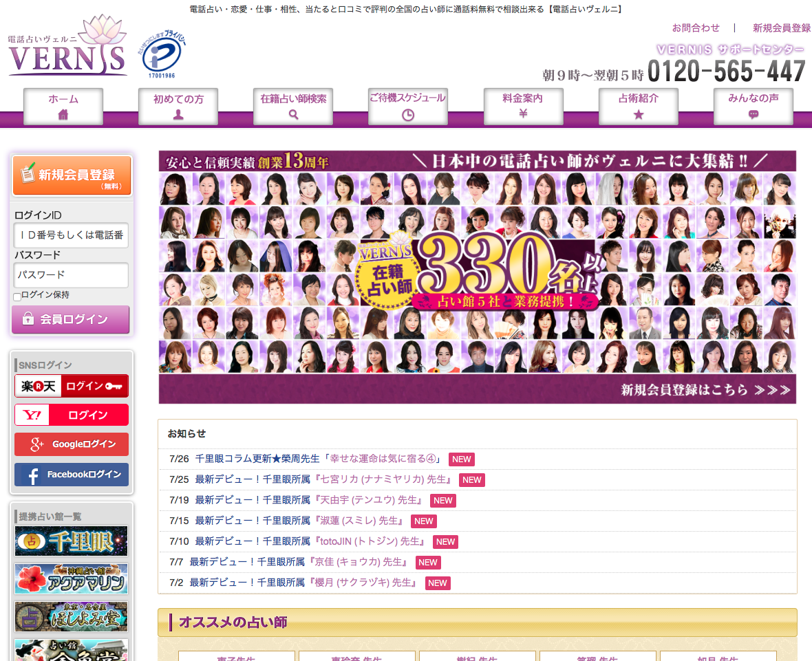Click the 0120-565-447 phone number
The image size is (812, 661).
click(x=726, y=71)
